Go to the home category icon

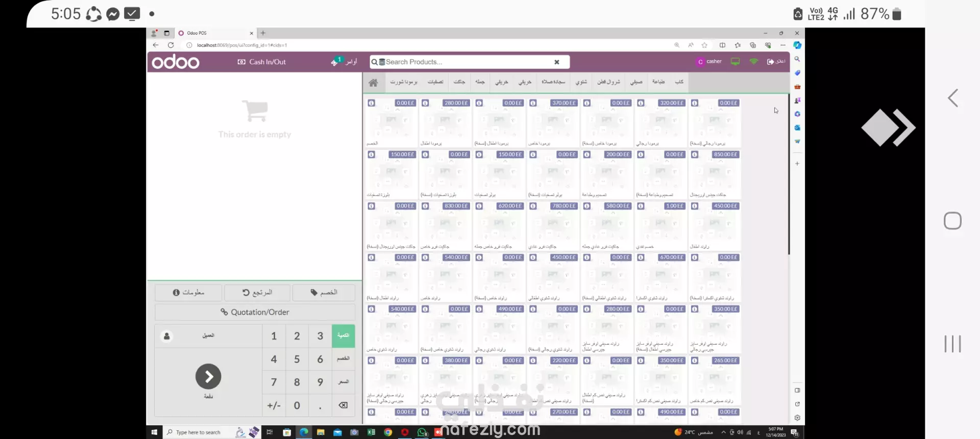[x=373, y=82]
